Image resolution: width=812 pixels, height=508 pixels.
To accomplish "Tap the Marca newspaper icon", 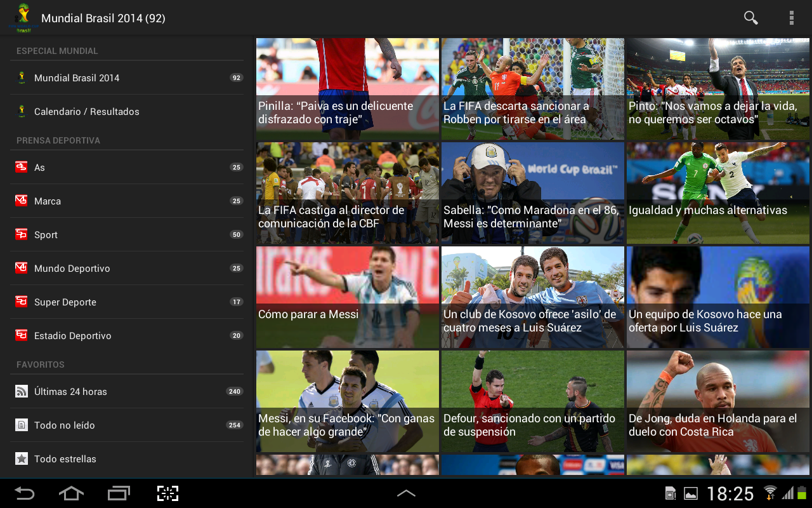I will click(x=22, y=201).
